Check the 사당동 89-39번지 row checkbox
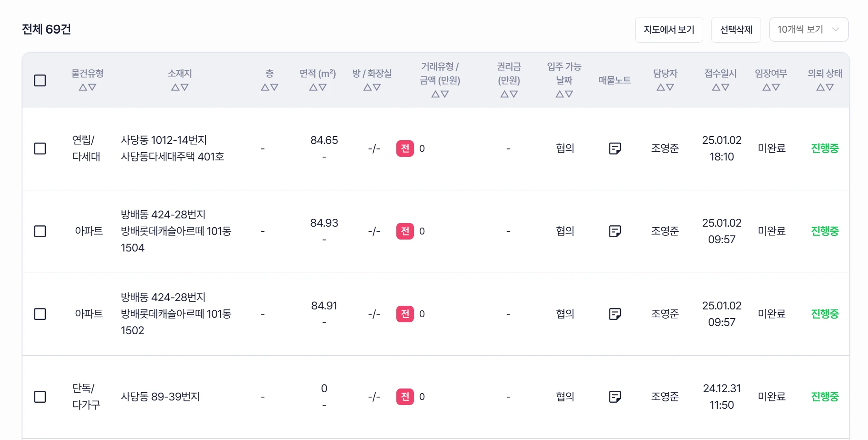 pos(40,397)
